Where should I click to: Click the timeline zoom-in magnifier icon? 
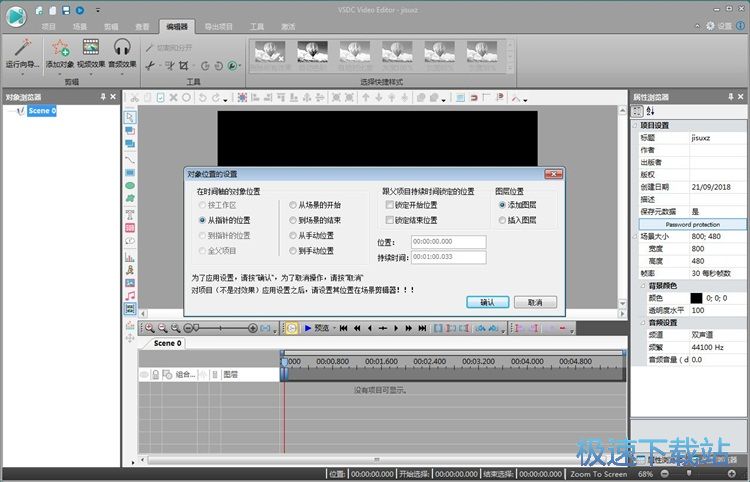tap(150, 327)
